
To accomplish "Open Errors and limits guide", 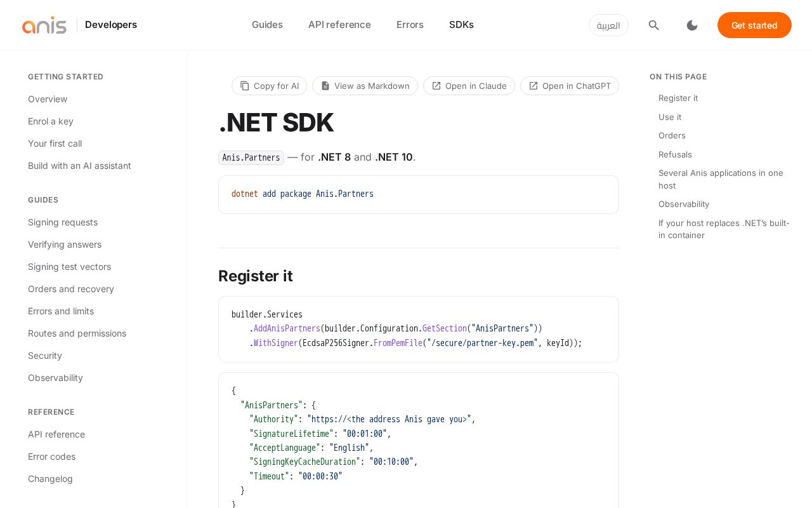I will pos(61,311).
